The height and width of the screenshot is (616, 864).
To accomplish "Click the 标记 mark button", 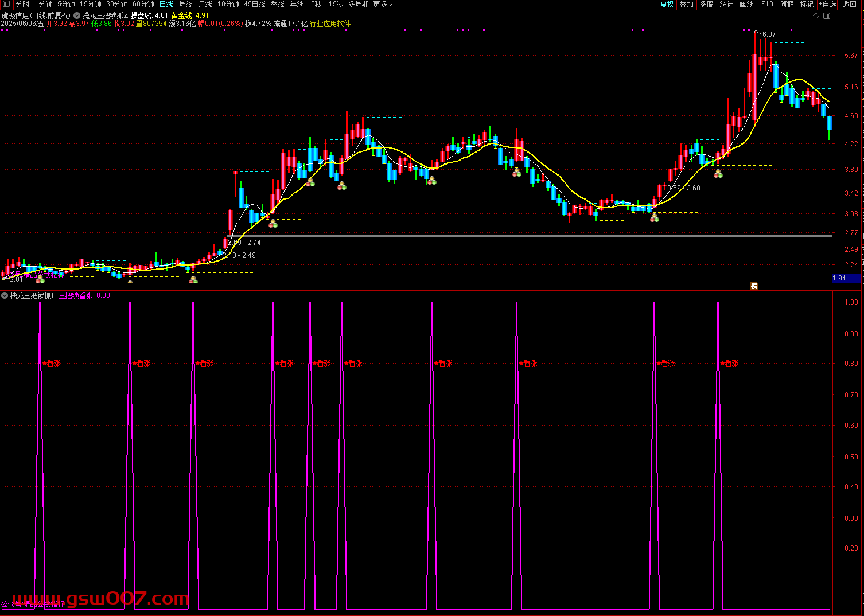I will pos(807,4).
